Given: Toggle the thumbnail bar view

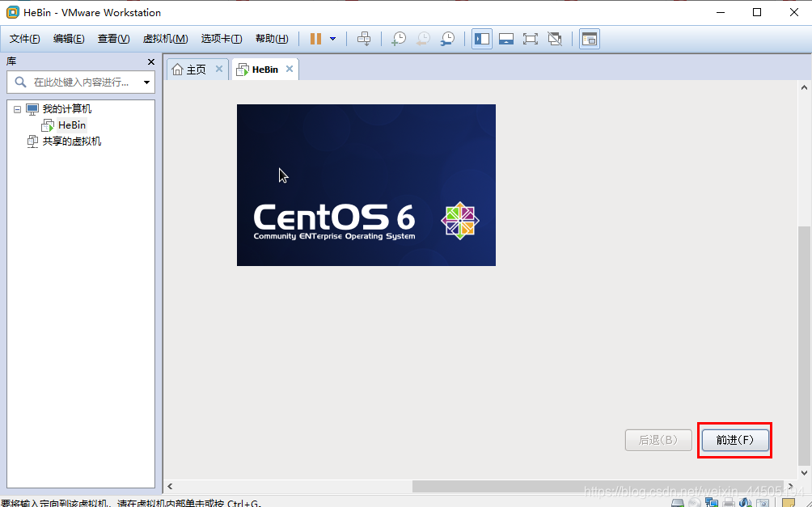Looking at the screenshot, I should click(506, 39).
